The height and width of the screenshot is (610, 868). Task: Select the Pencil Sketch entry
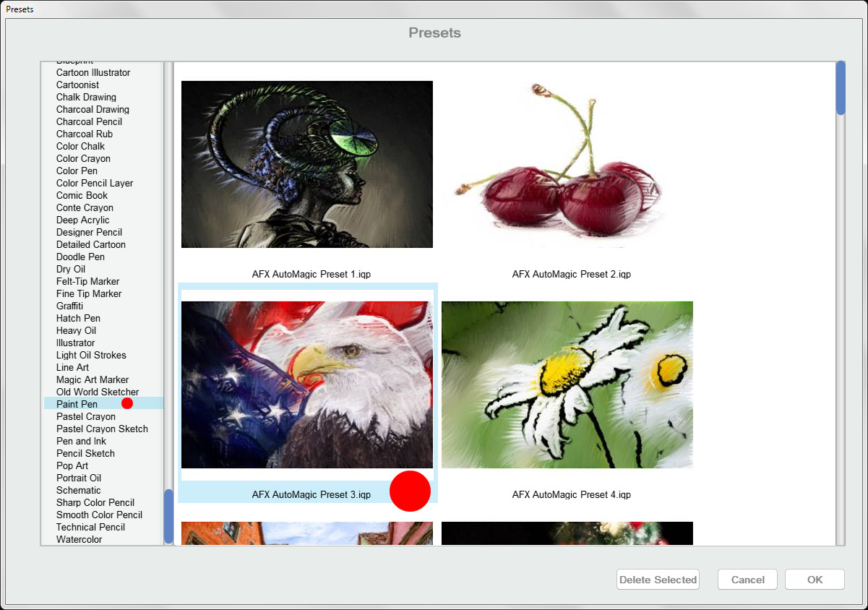(x=85, y=453)
